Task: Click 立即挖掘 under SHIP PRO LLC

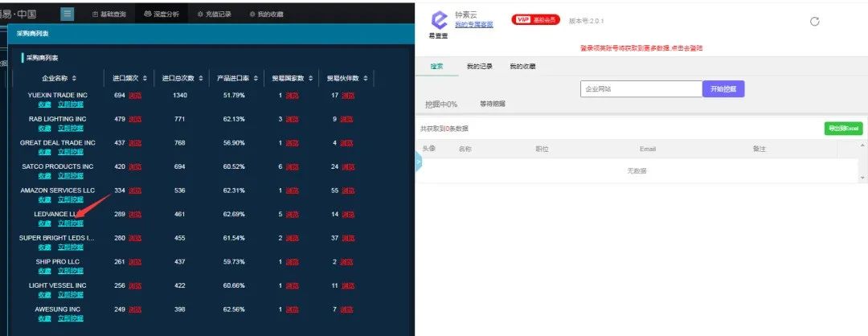Action: (x=70, y=271)
